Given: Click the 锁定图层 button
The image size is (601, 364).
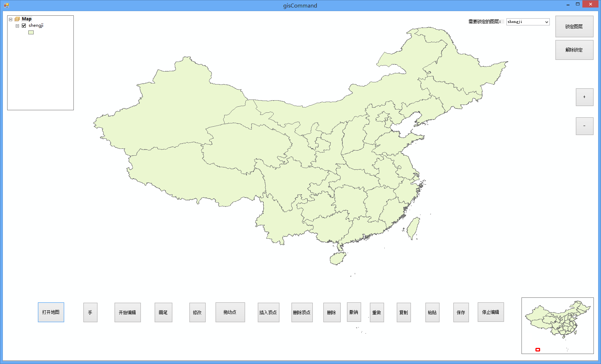Looking at the screenshot, I should 574,26.
